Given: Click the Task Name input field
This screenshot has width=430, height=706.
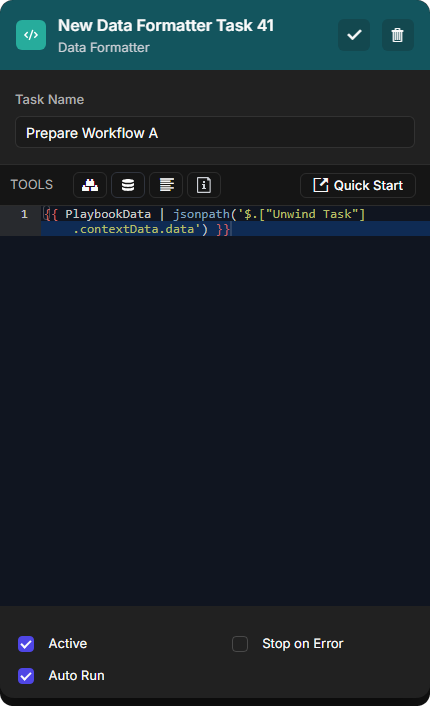Looking at the screenshot, I should pyautogui.click(x=215, y=132).
